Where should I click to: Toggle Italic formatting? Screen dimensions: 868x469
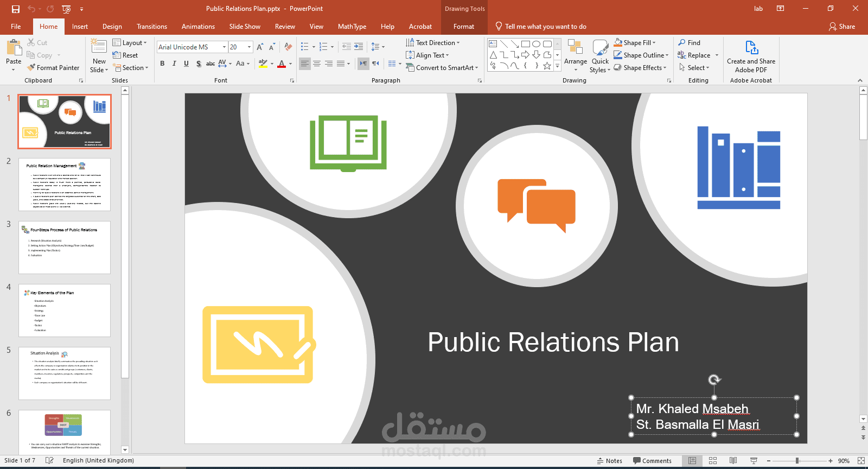174,64
